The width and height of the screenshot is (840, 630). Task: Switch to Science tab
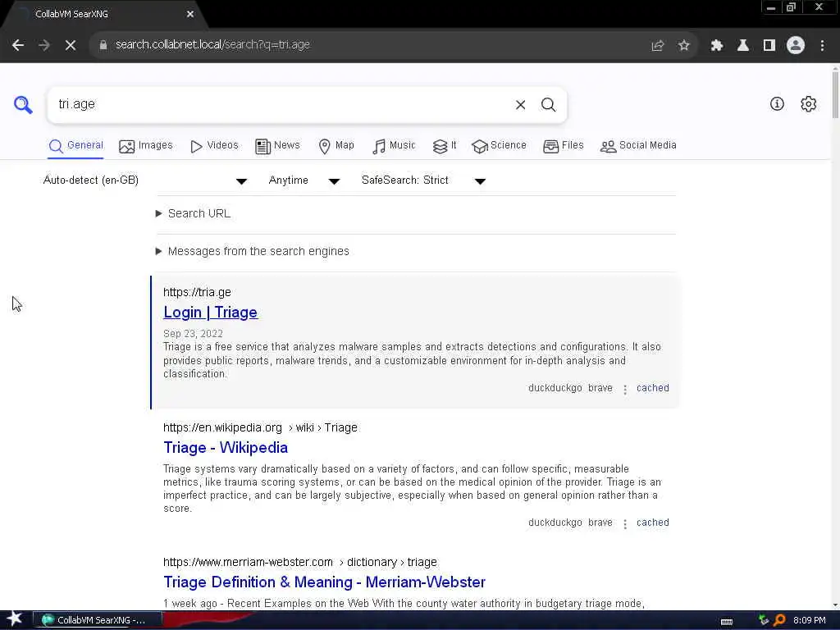[x=499, y=146]
